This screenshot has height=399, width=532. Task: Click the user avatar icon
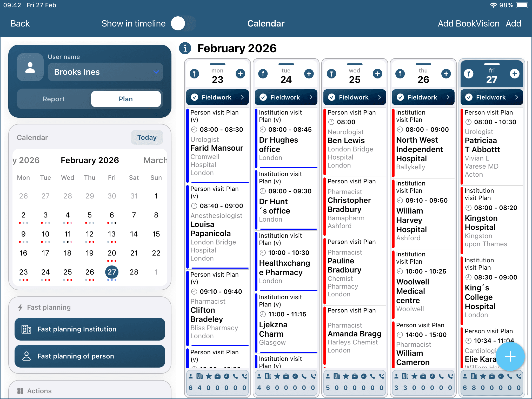(x=30, y=68)
